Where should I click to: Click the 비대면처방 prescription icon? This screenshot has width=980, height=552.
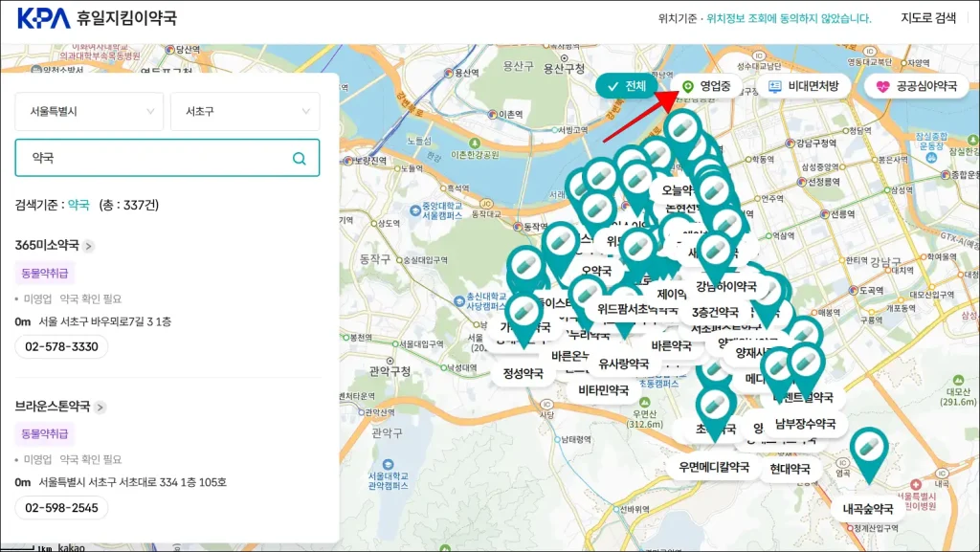[774, 87]
